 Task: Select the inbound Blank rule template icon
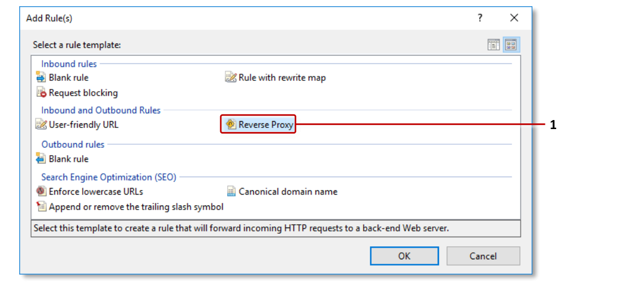point(41,78)
